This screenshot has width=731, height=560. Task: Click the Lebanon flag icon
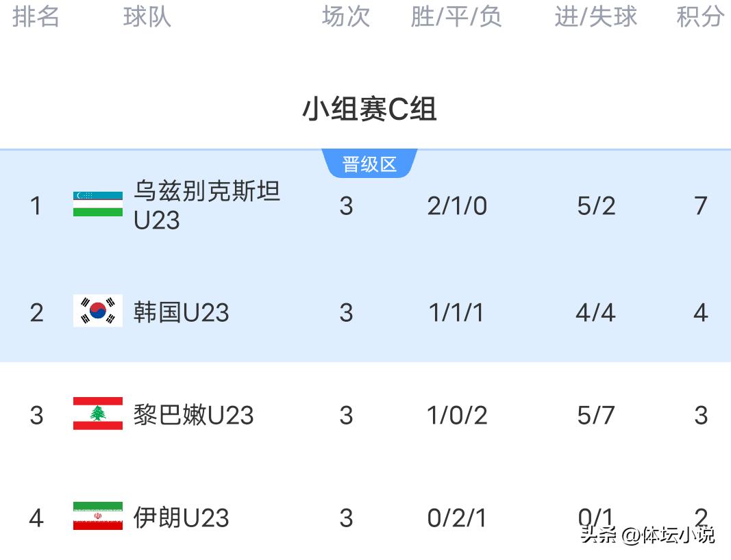click(x=98, y=414)
